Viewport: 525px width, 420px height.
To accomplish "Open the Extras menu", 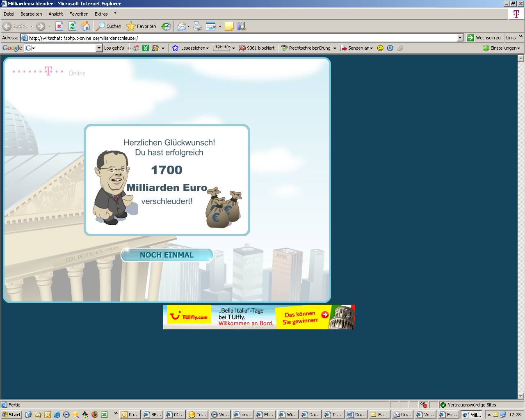I will 101,14.
